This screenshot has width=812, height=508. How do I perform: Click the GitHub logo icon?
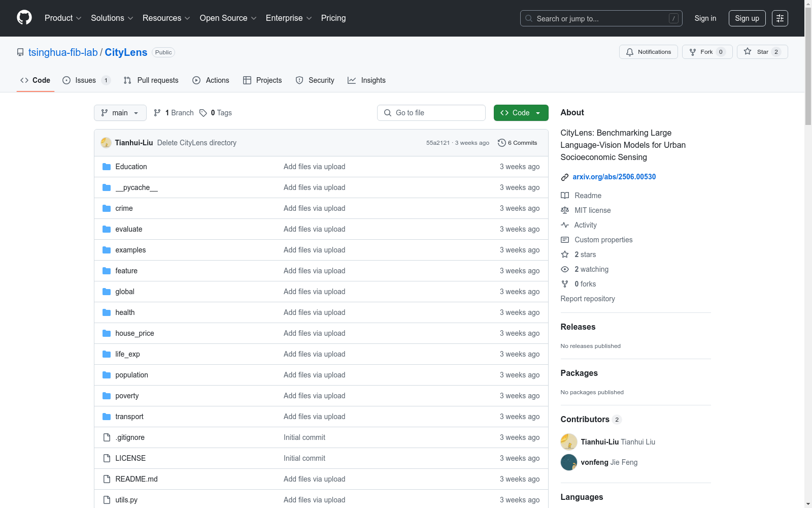point(24,18)
